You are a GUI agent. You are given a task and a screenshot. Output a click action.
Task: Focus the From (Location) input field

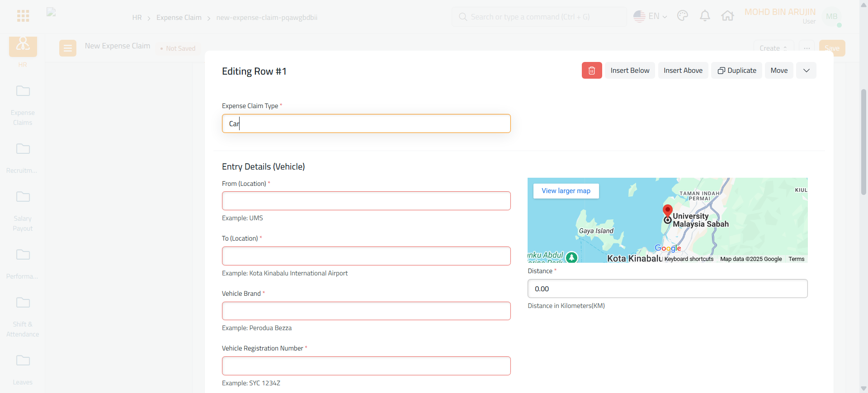coord(366,201)
